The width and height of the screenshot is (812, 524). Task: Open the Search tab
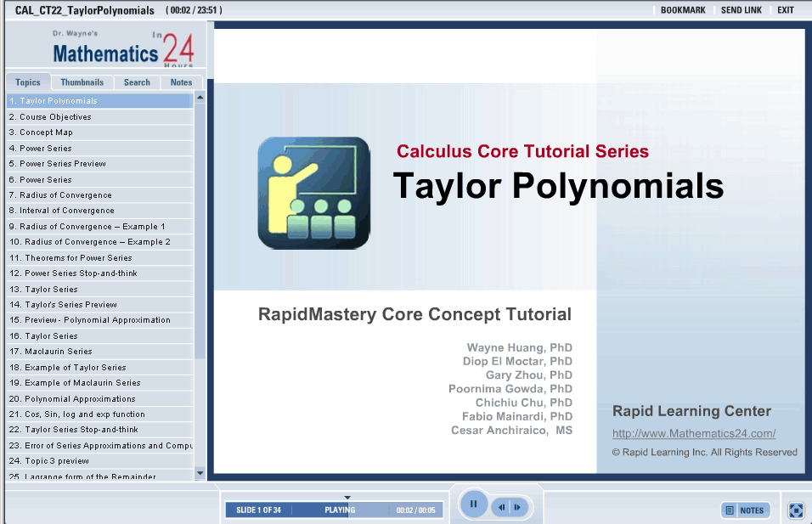click(x=137, y=82)
